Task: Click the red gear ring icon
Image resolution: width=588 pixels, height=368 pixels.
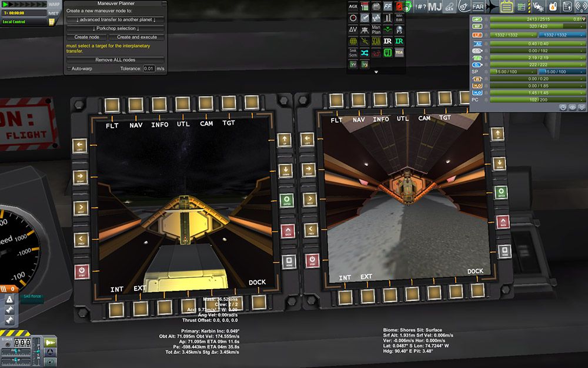Action: pos(353,18)
